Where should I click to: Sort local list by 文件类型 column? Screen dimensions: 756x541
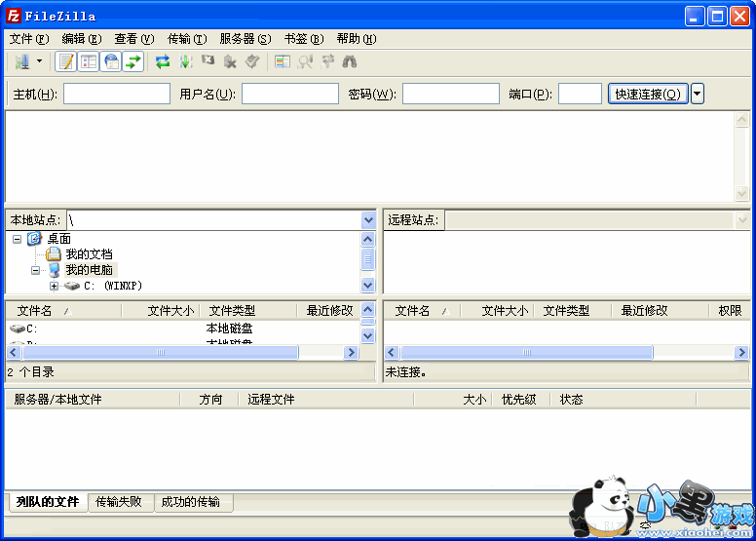coord(247,311)
